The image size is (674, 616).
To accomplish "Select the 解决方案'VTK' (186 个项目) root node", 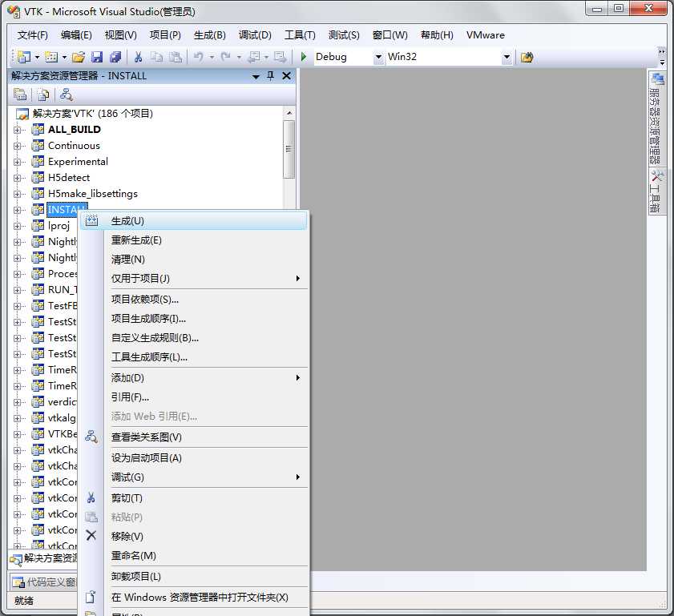I will point(93,114).
